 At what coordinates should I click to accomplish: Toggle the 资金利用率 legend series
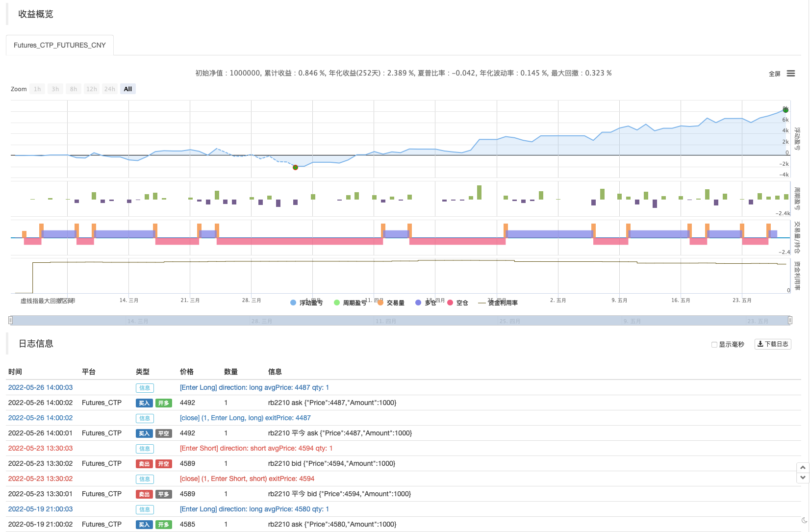coord(498,303)
